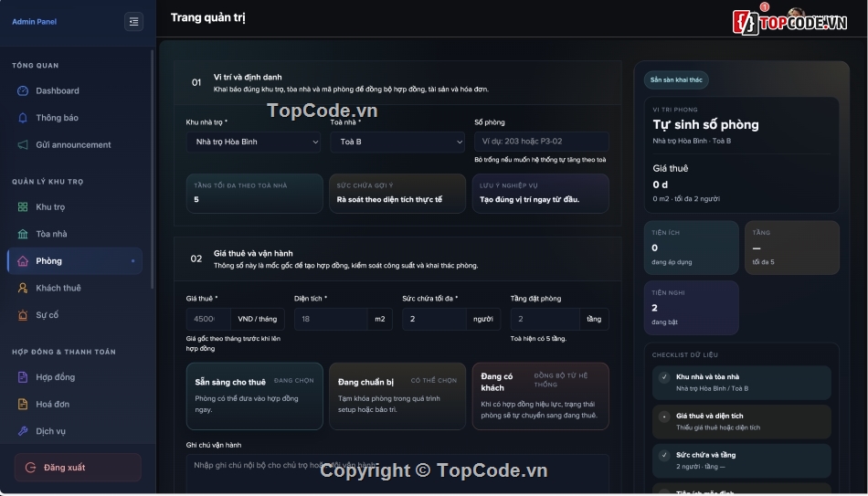868x496 pixels.
Task: Choose the Đang chuẩn bị status card
Action: pos(397,396)
